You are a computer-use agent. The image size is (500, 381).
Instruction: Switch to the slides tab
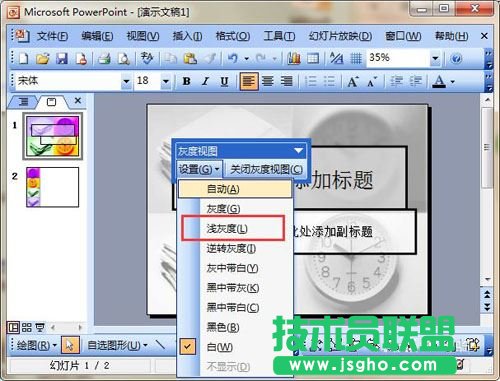51,101
